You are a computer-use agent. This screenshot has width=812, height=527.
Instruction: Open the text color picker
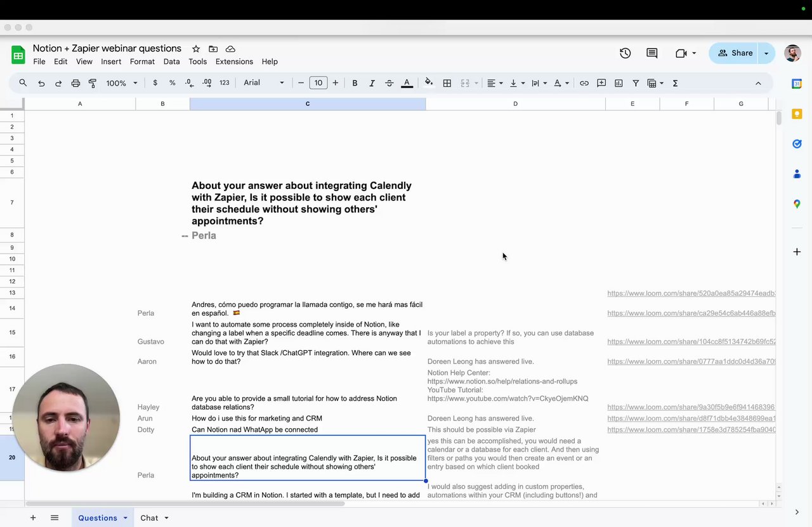(x=407, y=83)
